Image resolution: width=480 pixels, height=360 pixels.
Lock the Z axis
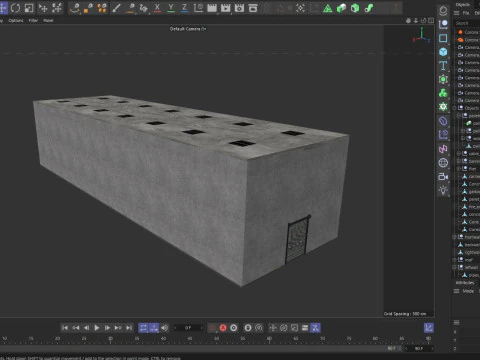184,8
